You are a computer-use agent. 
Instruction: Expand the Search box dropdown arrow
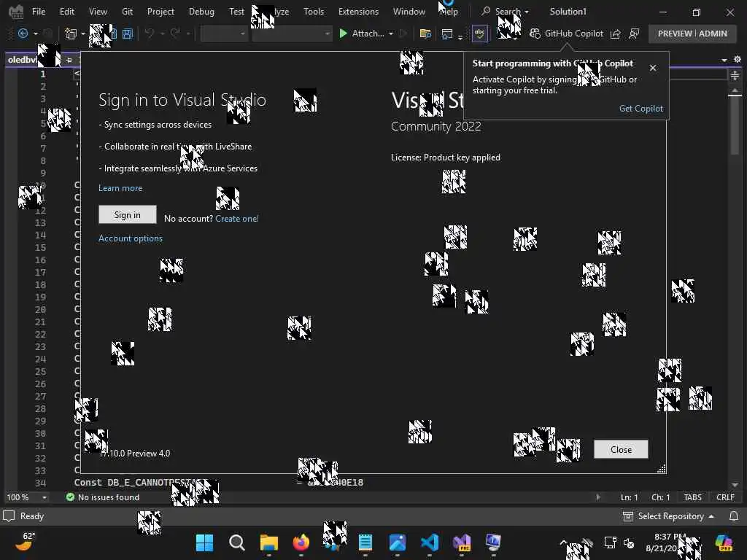[x=527, y=12]
